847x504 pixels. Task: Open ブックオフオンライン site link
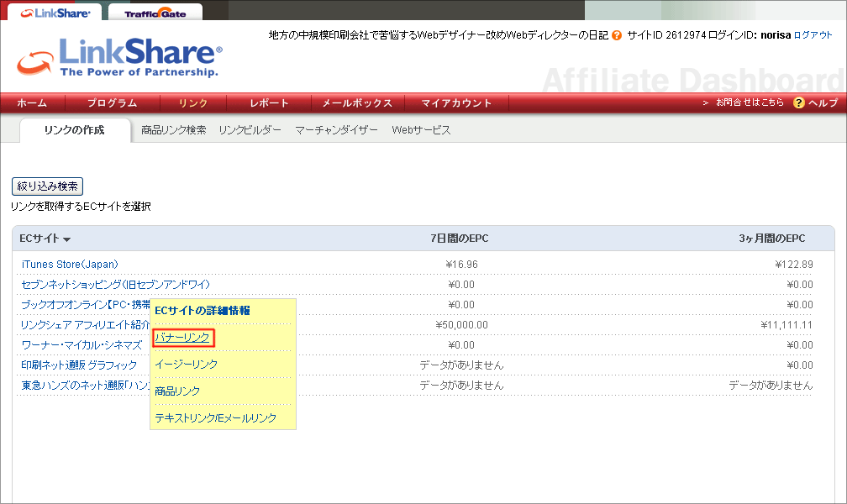click(86, 305)
